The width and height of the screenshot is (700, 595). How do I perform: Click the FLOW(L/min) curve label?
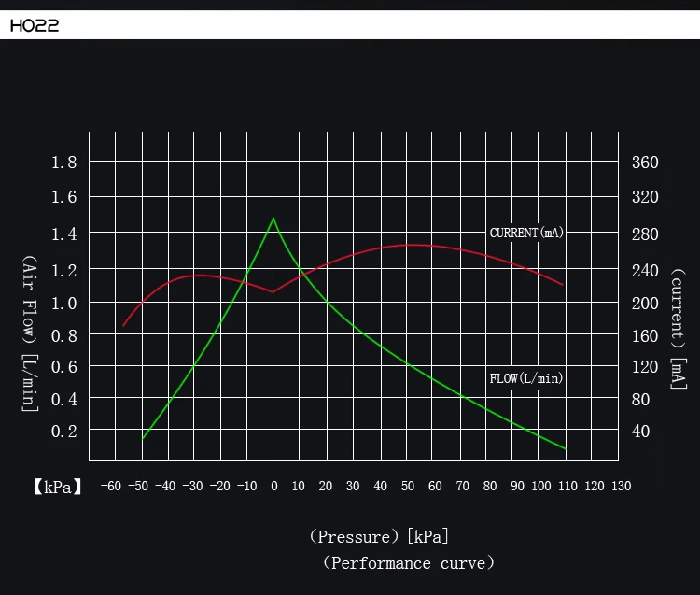525,379
